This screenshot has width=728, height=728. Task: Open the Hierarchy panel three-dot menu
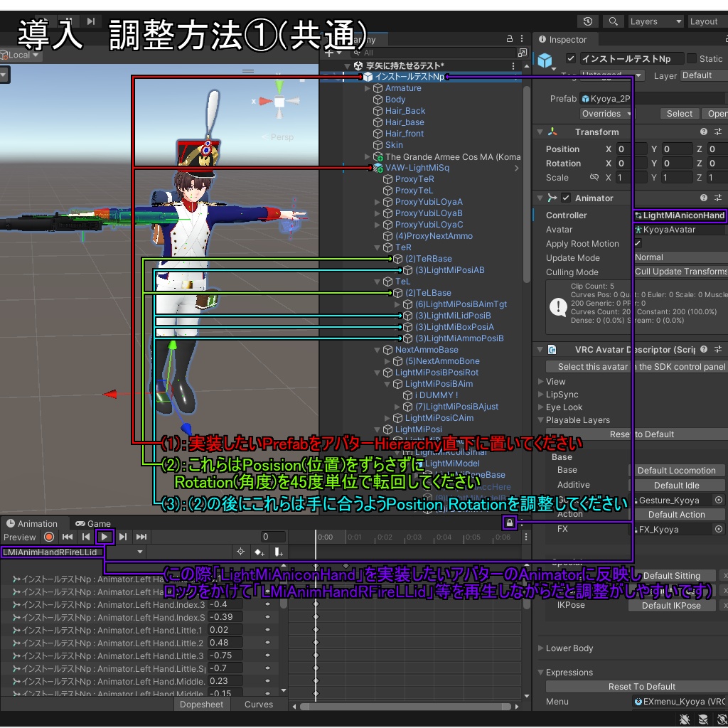click(522, 39)
